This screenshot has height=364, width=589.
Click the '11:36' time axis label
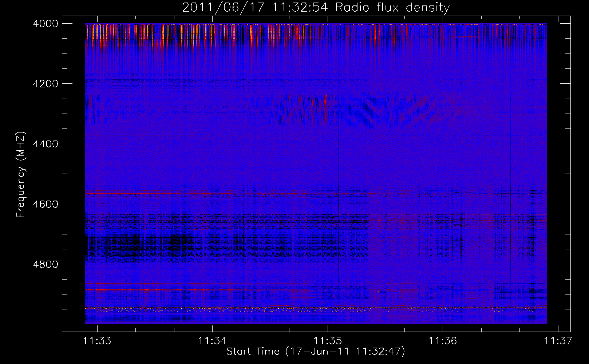443,341
